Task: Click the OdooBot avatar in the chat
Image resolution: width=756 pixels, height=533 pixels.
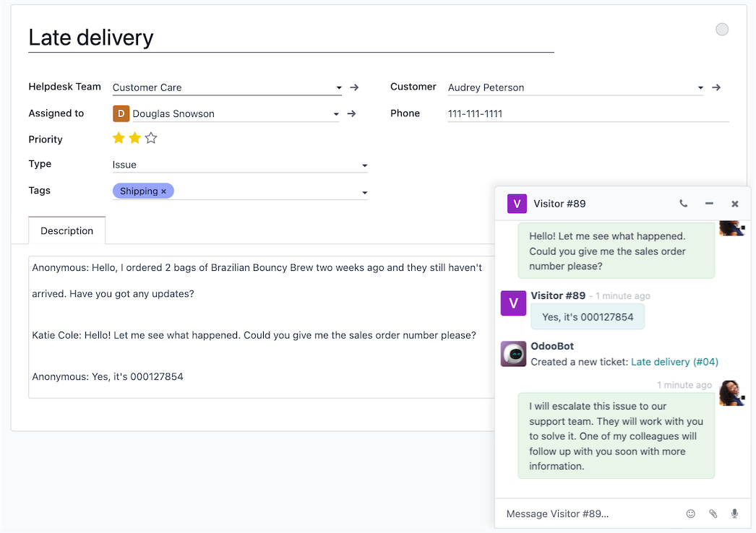Action: [x=513, y=354]
